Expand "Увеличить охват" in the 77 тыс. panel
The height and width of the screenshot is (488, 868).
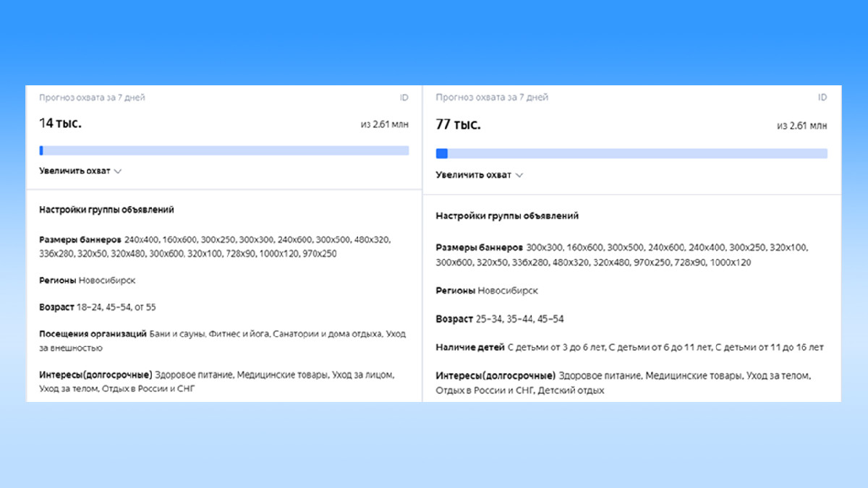(x=479, y=175)
